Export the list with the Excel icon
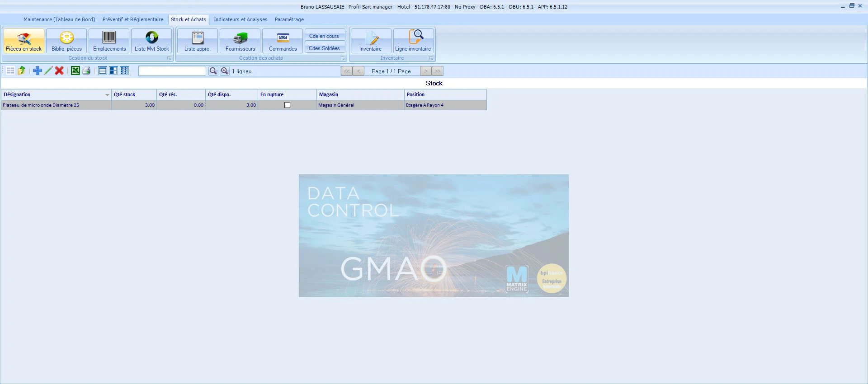Image resolution: width=868 pixels, height=384 pixels. 75,70
